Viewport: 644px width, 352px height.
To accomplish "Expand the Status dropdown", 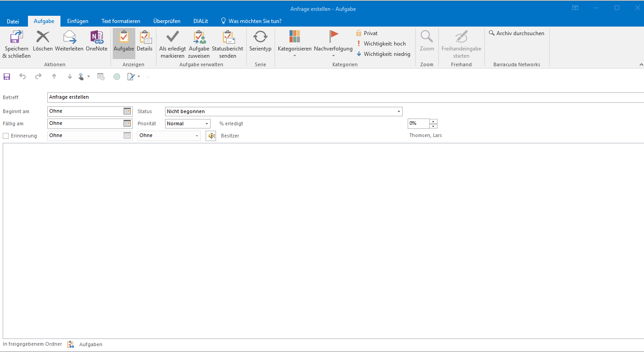I will (x=399, y=111).
